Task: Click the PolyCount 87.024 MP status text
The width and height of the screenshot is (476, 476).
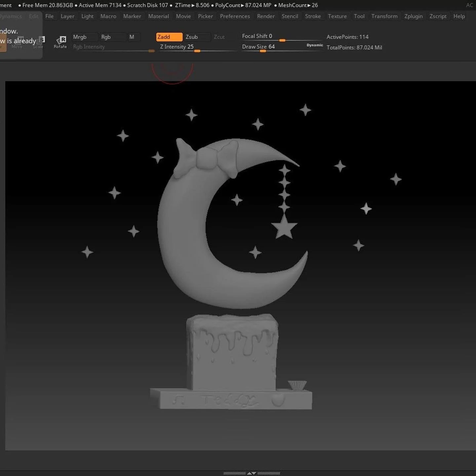Action: pyautogui.click(x=243, y=5)
